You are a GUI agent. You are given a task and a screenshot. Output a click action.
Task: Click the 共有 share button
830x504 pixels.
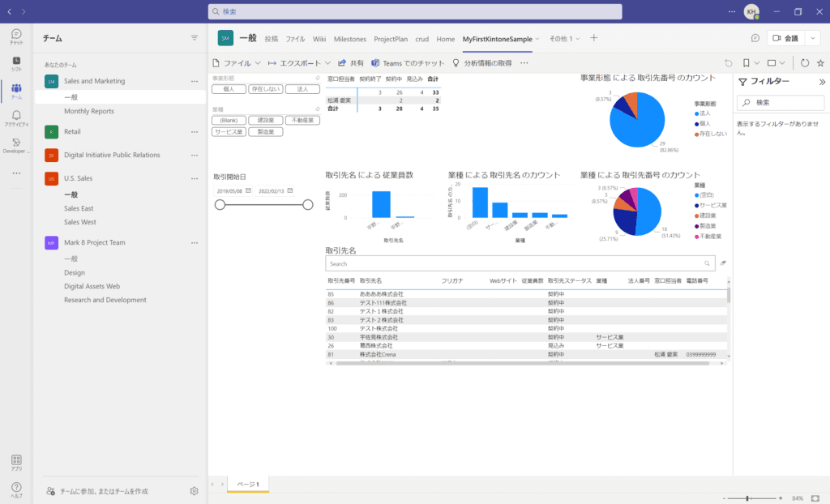pyautogui.click(x=350, y=63)
